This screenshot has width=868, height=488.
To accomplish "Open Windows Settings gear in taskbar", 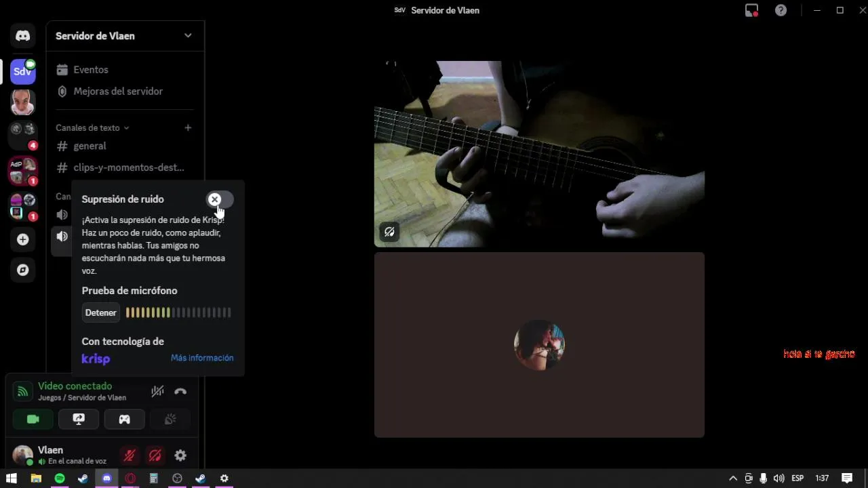I will pyautogui.click(x=224, y=479).
